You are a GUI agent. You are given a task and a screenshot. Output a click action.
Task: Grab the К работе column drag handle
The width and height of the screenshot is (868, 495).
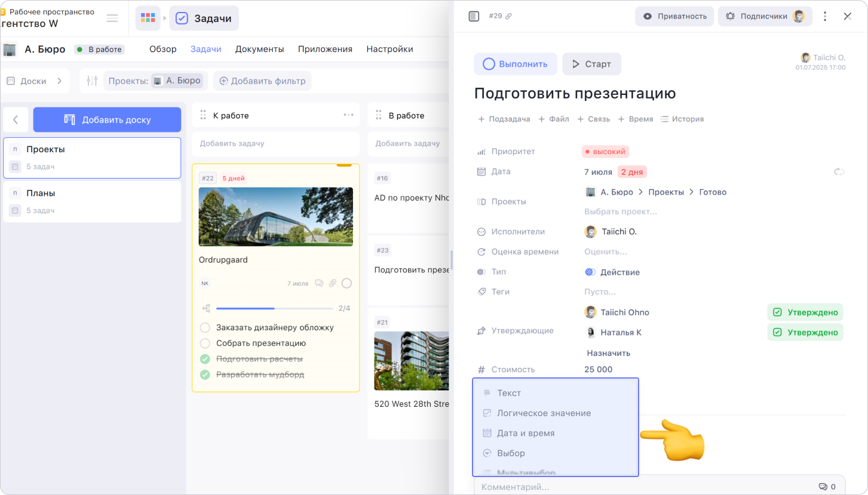click(203, 115)
